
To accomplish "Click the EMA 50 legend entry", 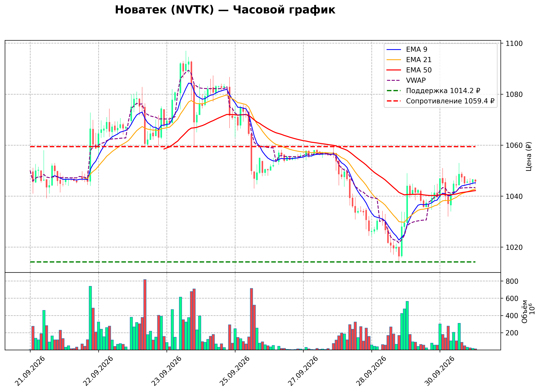I will click(x=409, y=70).
